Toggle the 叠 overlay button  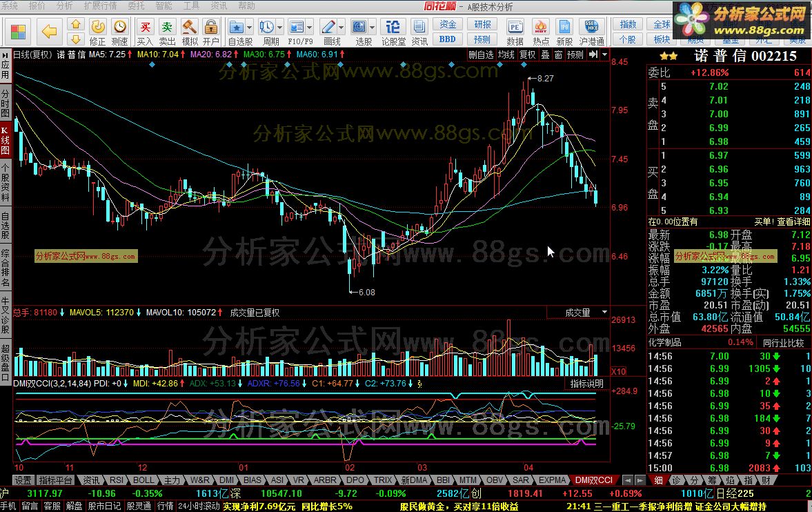[545, 55]
